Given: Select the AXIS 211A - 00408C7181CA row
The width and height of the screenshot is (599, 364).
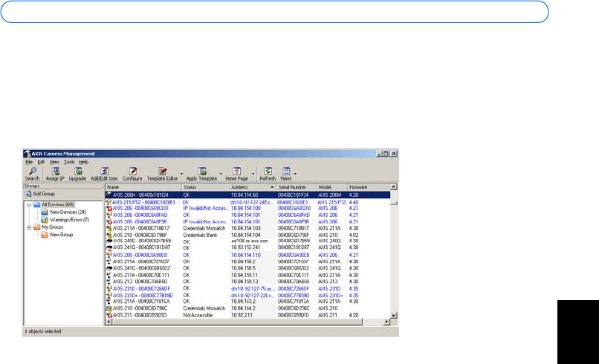Looking at the screenshot, I should coord(247,302).
